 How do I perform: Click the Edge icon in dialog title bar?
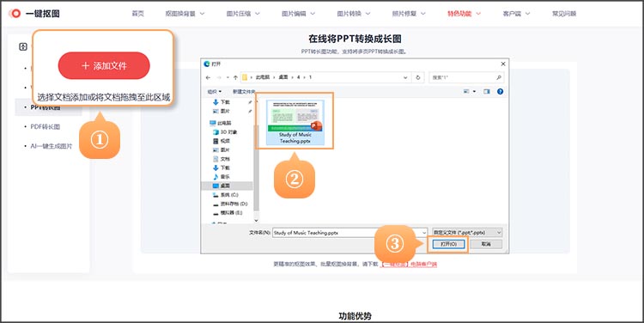tap(207, 64)
